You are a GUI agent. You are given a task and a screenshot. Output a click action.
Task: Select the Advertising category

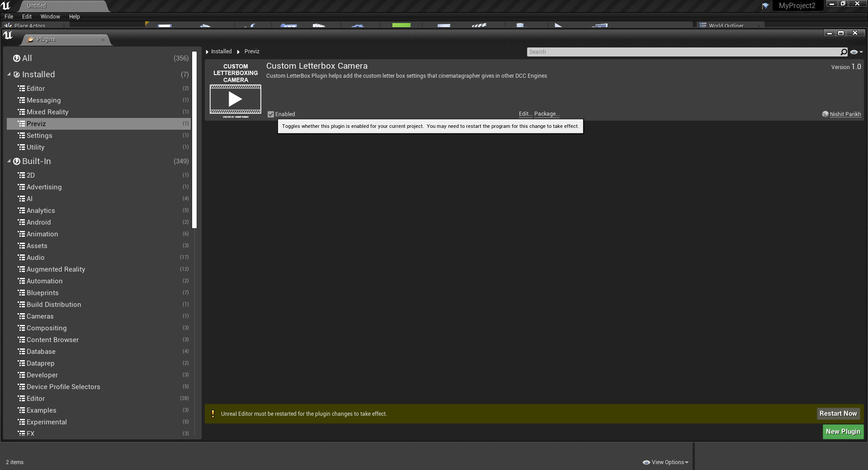coord(99,187)
